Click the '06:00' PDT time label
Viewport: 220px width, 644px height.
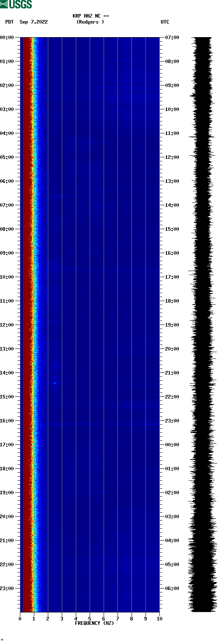[7, 181]
